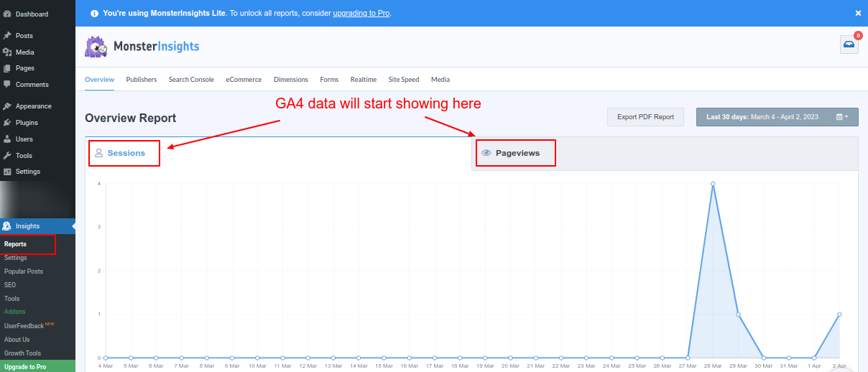Viewport: 868px width, 372px height.
Task: Click the info icon in blue banner
Action: point(95,13)
